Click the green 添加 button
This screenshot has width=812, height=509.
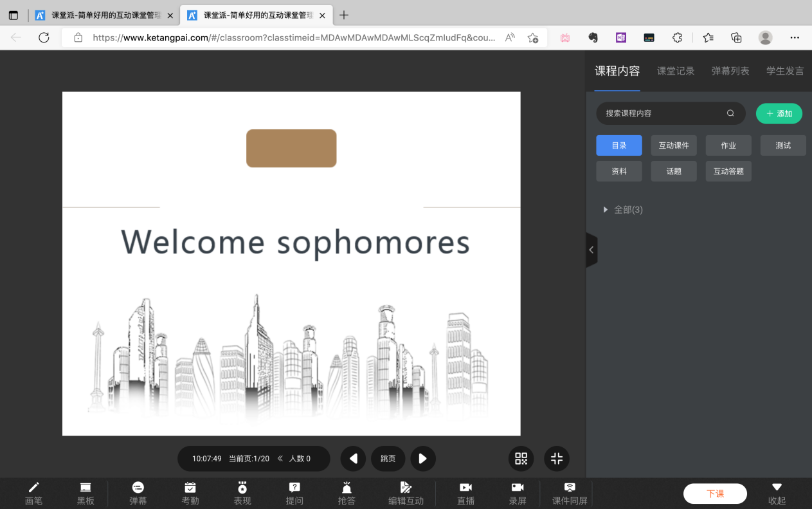tap(779, 113)
